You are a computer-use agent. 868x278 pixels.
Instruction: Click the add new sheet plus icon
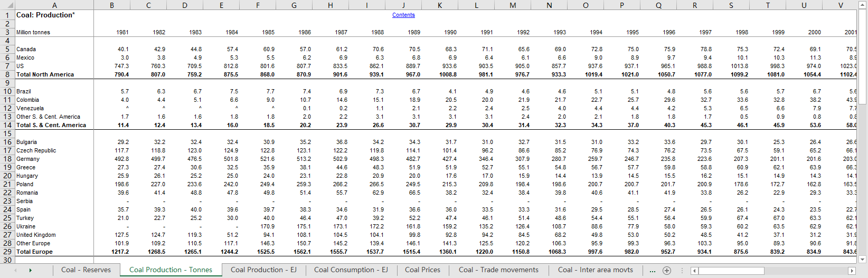(x=667, y=271)
